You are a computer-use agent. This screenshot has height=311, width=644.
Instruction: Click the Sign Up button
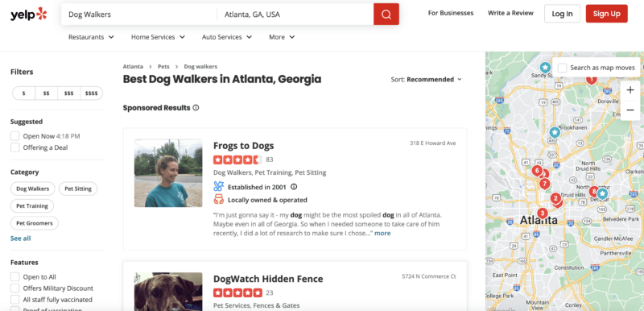coord(606,14)
